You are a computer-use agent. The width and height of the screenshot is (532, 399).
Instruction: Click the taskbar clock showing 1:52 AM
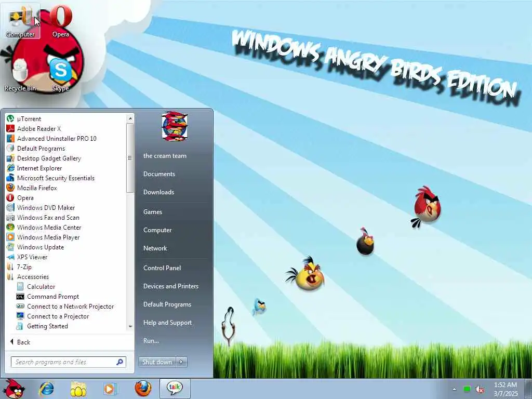click(x=506, y=389)
